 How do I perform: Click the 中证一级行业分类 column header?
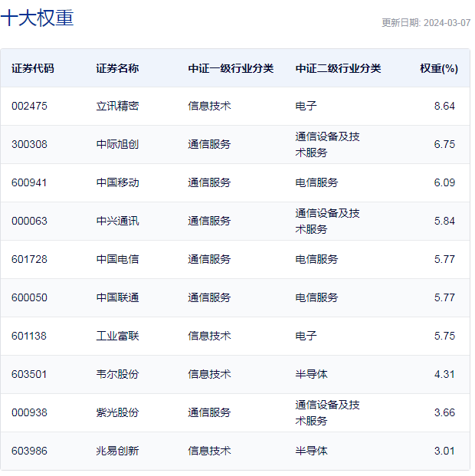tap(231, 68)
